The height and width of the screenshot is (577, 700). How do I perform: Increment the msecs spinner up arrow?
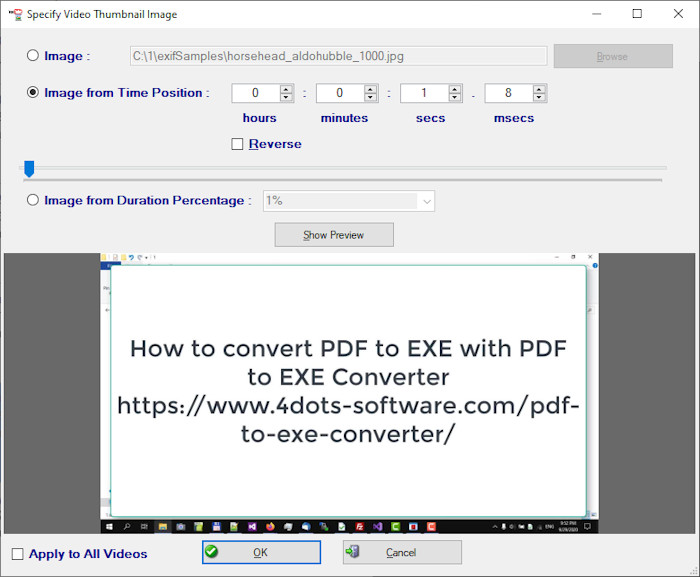pyautogui.click(x=539, y=88)
